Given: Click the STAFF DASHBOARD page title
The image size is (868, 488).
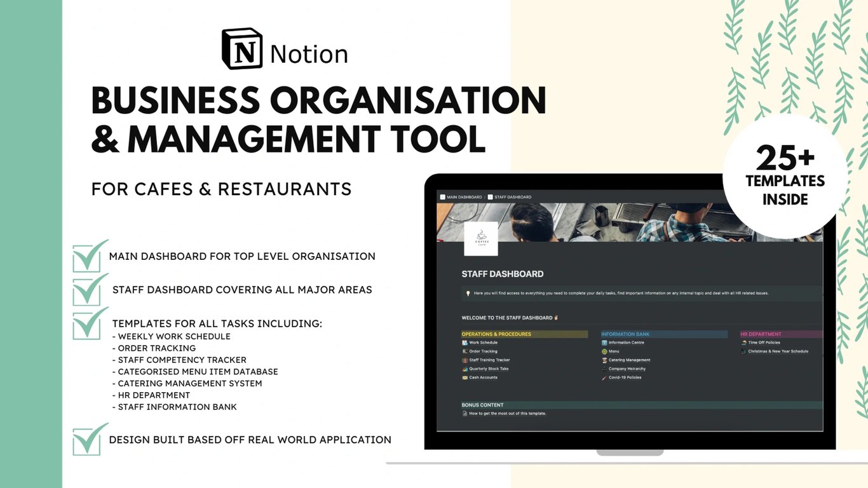Looking at the screenshot, I should tap(503, 274).
